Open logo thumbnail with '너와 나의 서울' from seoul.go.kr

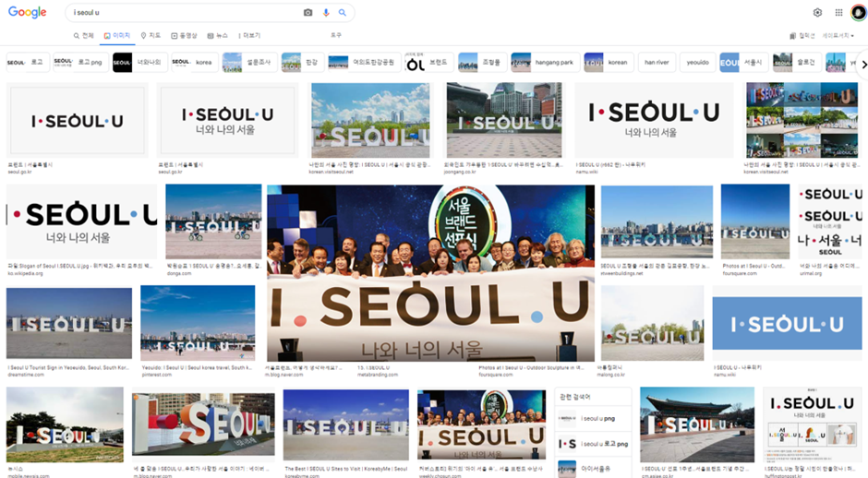(227, 121)
